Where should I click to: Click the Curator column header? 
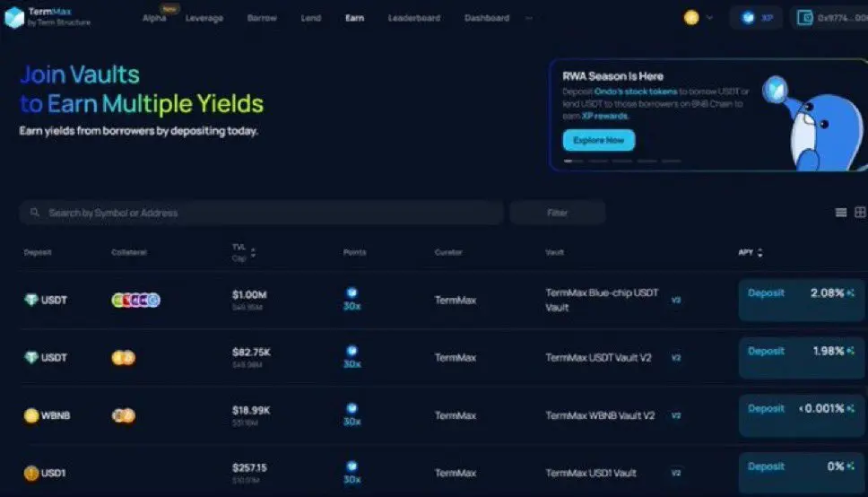[448, 252]
